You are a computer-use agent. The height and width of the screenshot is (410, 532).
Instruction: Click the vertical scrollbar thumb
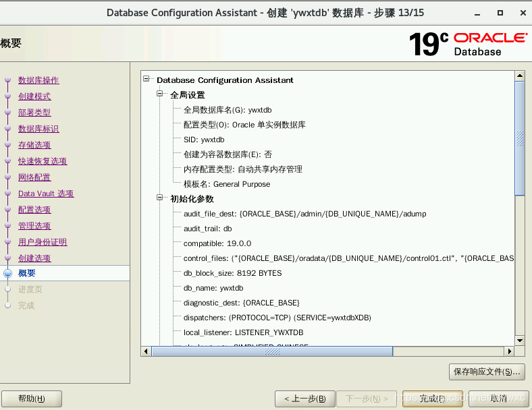(x=520, y=138)
